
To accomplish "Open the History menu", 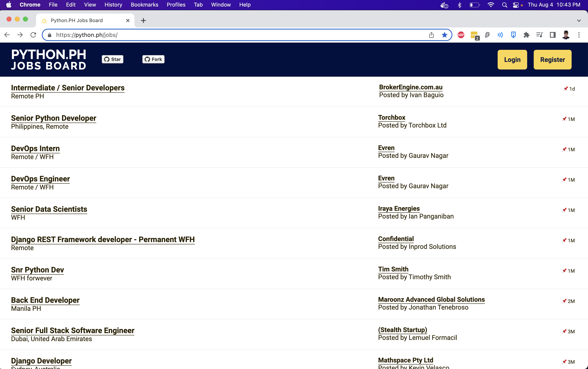I will coord(113,5).
